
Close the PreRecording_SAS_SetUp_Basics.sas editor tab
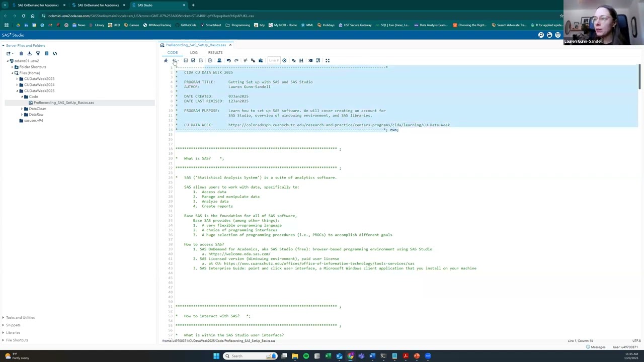coord(230,45)
